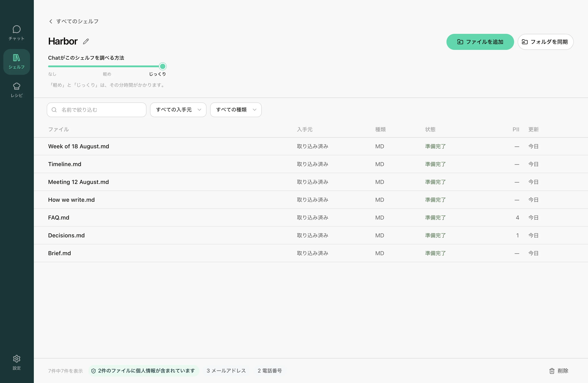Open the file Timeline.md
Screen dimensions: 588x383
(65, 164)
